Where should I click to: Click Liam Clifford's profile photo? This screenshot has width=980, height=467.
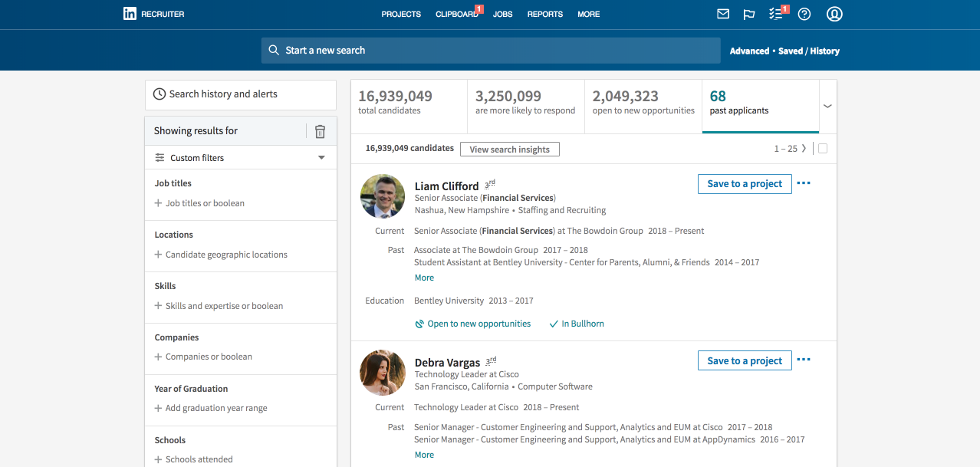click(383, 196)
